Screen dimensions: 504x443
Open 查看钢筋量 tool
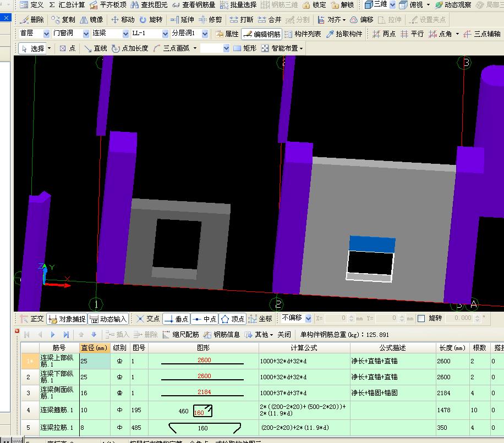click(194, 5)
